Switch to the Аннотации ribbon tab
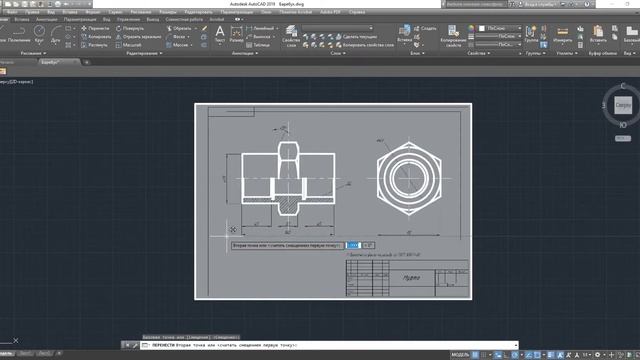This screenshot has height=360, width=640. coord(47,20)
